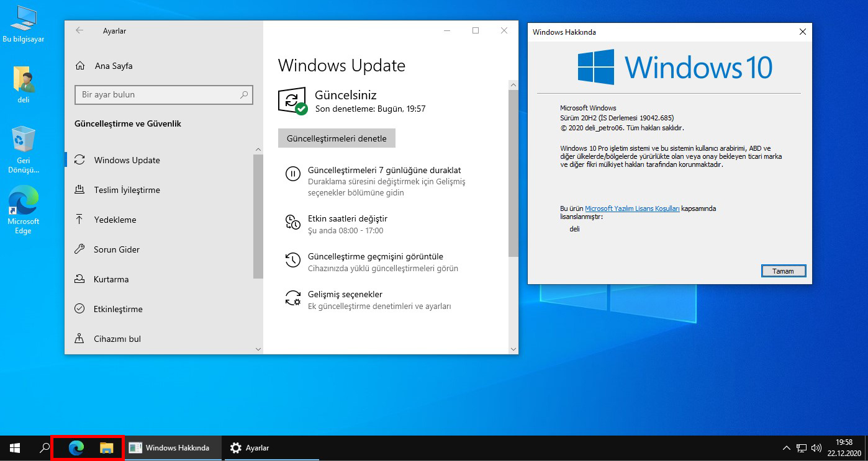Switch to Windows Hakkında taskbar button
The width and height of the screenshot is (868, 461).
[x=173, y=447]
